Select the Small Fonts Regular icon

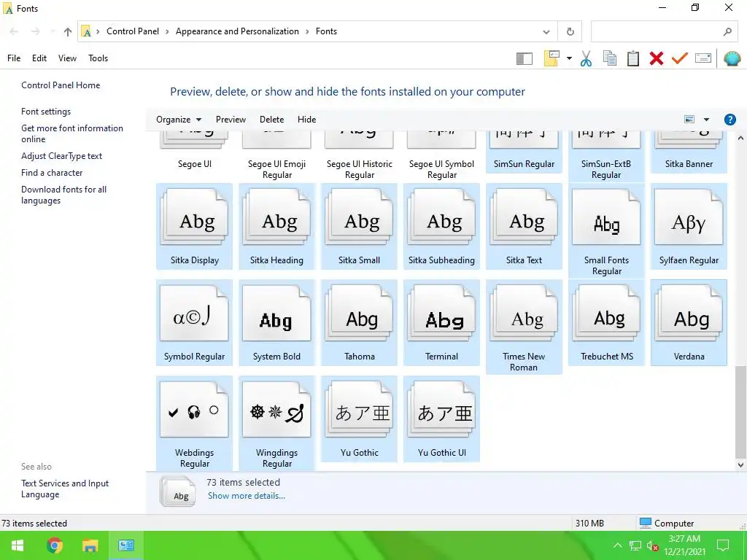tap(606, 231)
